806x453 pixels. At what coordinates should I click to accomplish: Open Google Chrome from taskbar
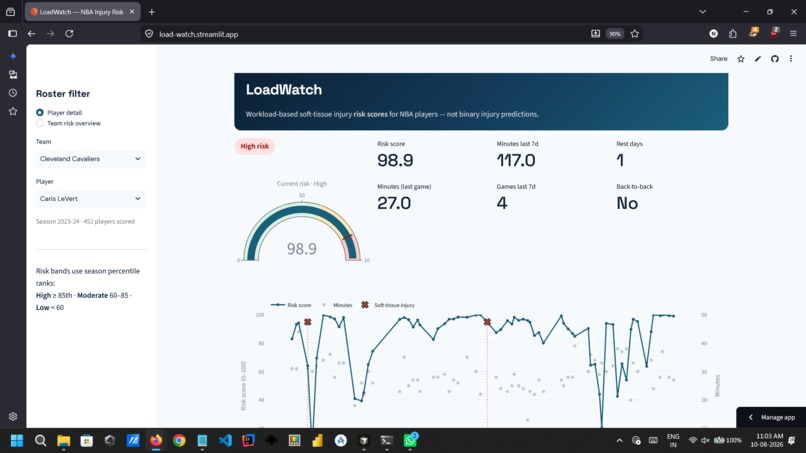pyautogui.click(x=179, y=441)
